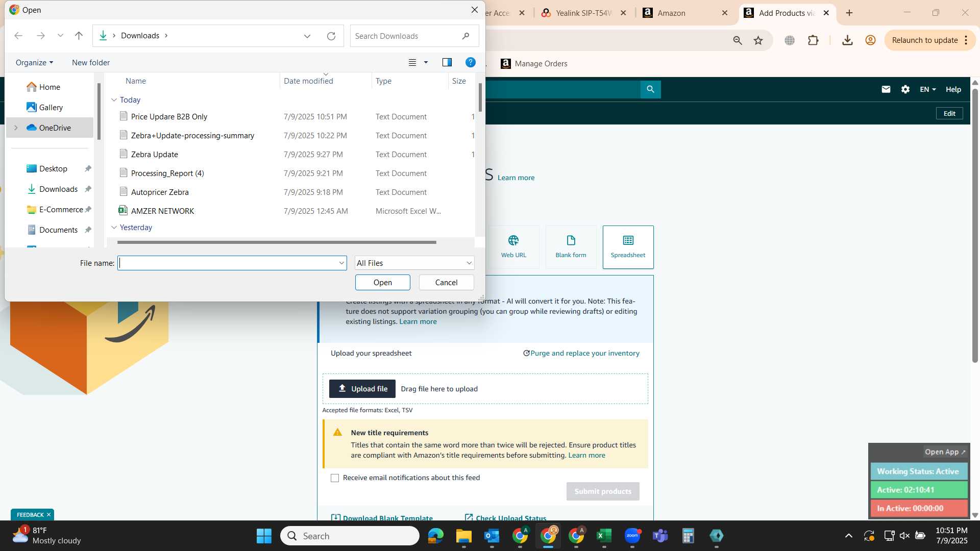Enable email notifications checkbox for feed
Image resolution: width=980 pixels, height=551 pixels.
click(335, 478)
